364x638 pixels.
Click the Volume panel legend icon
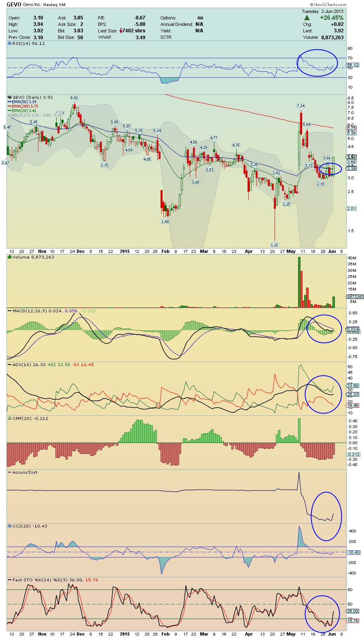(x=10, y=257)
